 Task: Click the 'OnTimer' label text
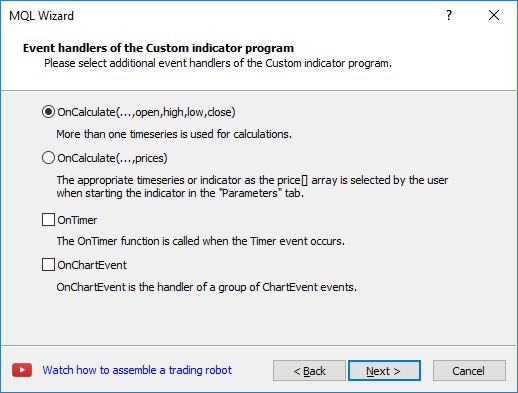coord(77,220)
